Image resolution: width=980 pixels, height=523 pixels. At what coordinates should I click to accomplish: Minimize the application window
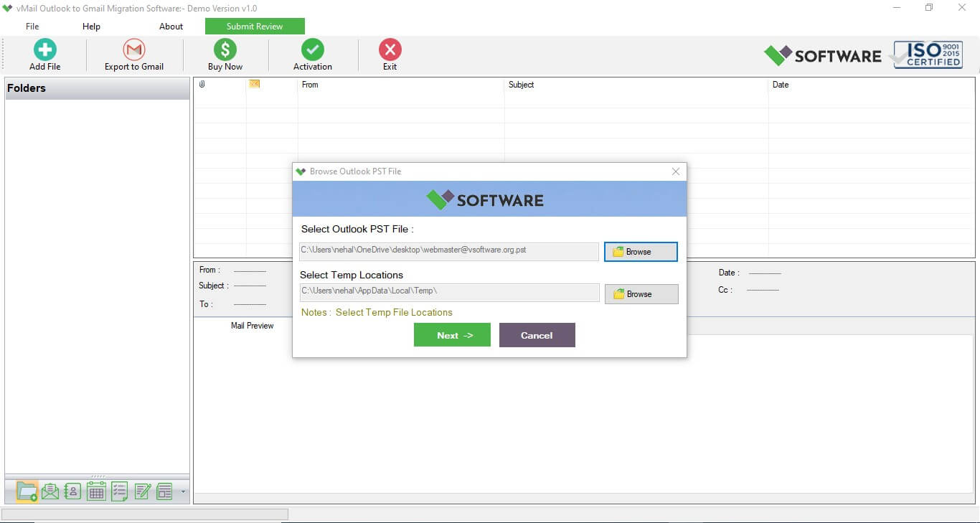[897, 8]
